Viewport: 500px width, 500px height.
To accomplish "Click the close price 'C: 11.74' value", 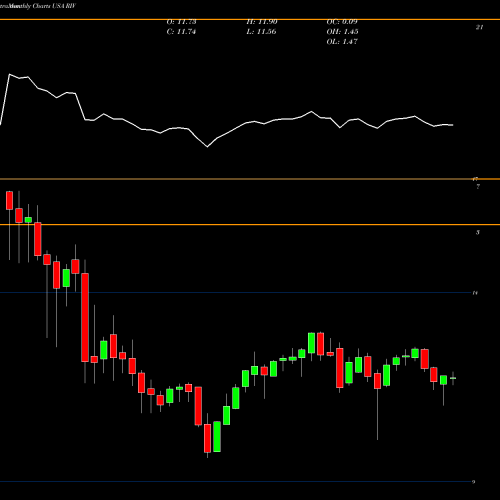I will tap(181, 32).
